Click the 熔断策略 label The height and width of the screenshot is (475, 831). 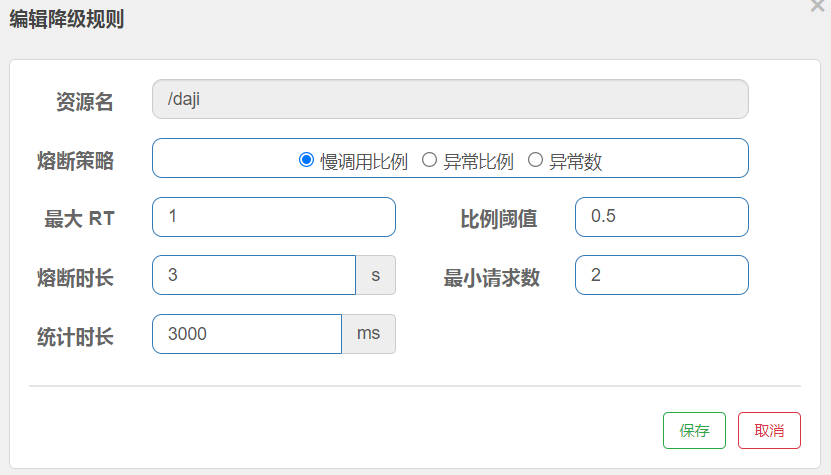pos(74,160)
